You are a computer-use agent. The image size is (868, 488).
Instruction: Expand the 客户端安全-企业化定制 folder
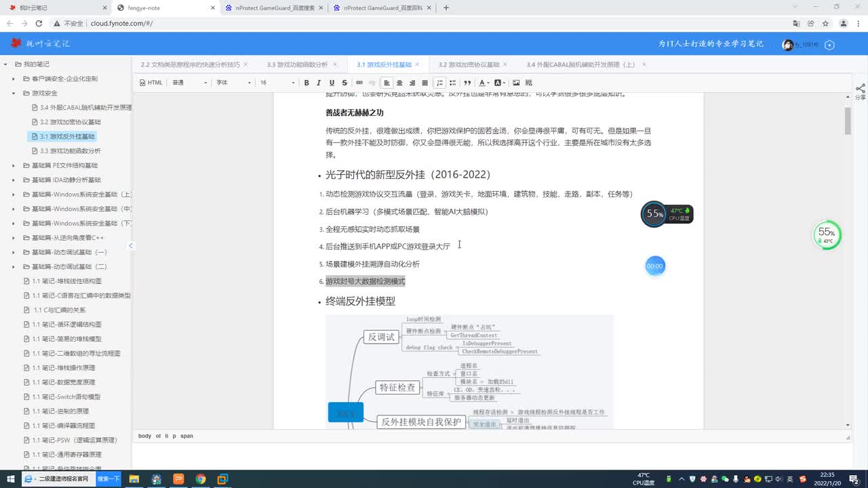14,79
